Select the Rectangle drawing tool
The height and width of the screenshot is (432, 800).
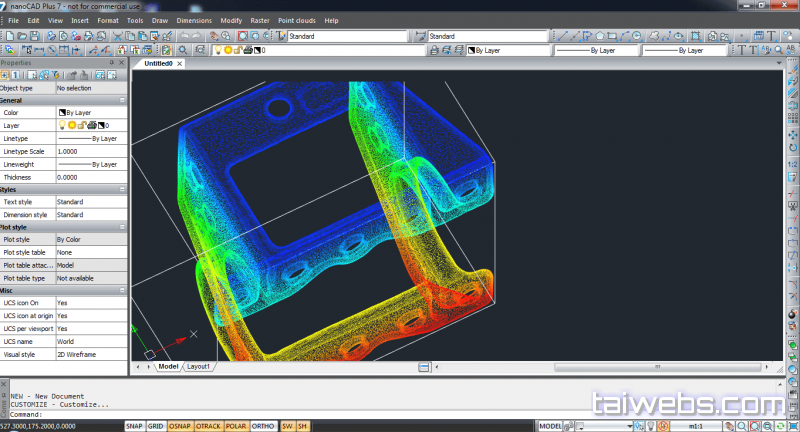coord(613,36)
